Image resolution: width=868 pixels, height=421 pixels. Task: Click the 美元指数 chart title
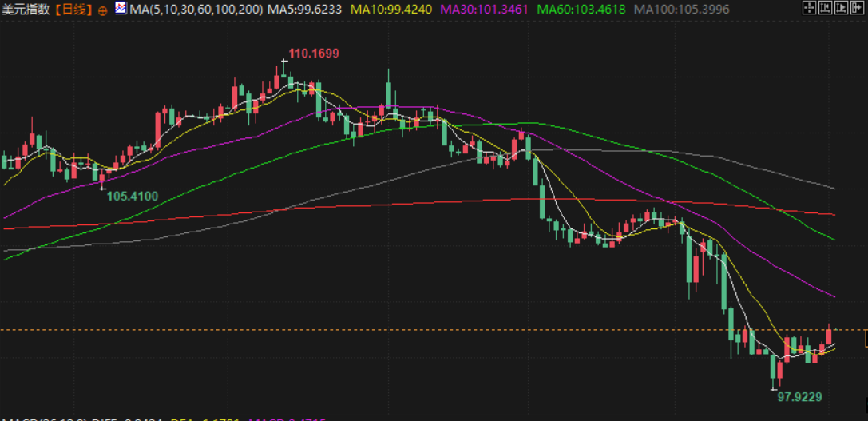click(x=27, y=10)
